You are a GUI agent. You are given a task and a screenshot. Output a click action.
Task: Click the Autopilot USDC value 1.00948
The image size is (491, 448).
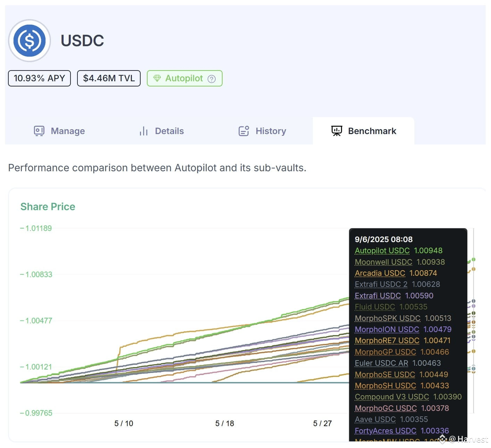[x=428, y=251]
